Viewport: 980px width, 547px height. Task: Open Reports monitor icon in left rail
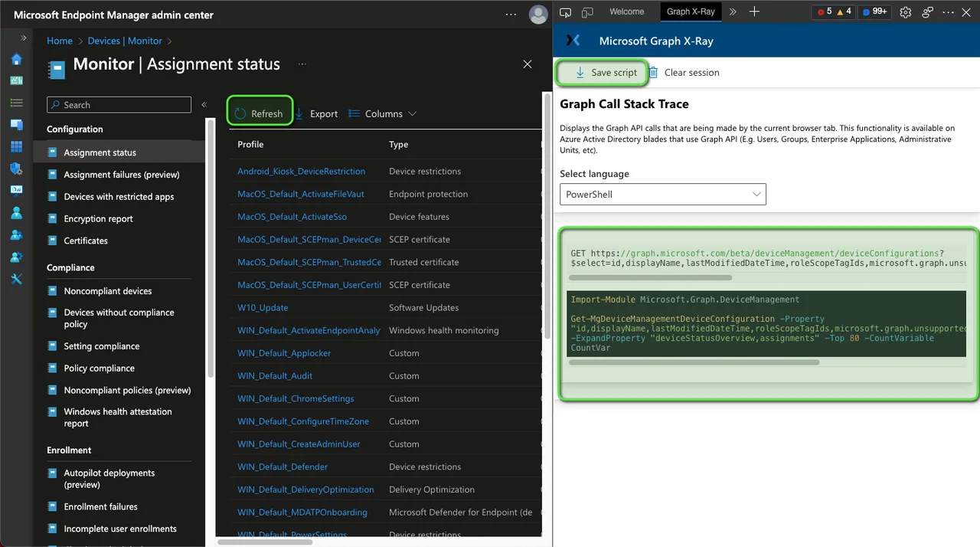click(x=16, y=190)
